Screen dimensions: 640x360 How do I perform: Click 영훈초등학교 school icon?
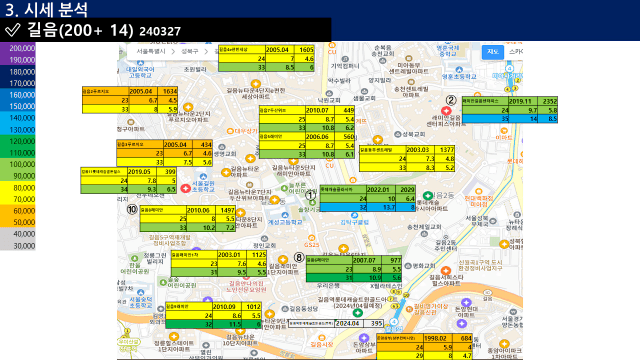(459, 70)
